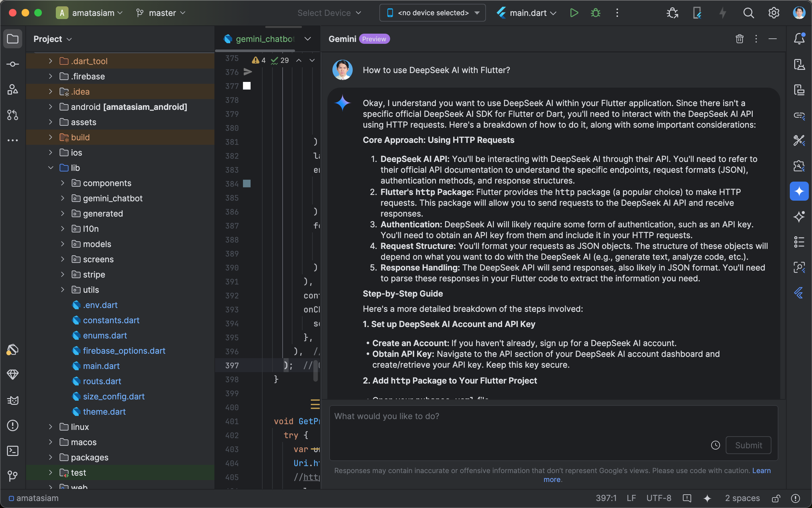Open the Project tool window icon
The image size is (812, 508).
point(13,39)
